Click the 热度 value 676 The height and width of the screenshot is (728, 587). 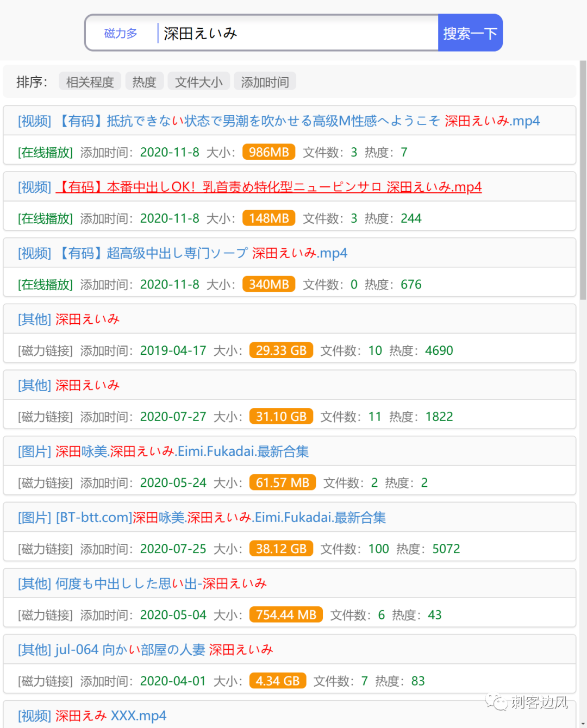pyautogui.click(x=411, y=285)
